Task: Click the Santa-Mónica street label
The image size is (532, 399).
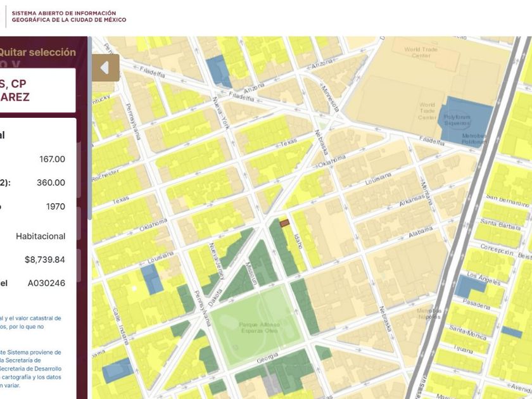Action: pyautogui.click(x=468, y=332)
